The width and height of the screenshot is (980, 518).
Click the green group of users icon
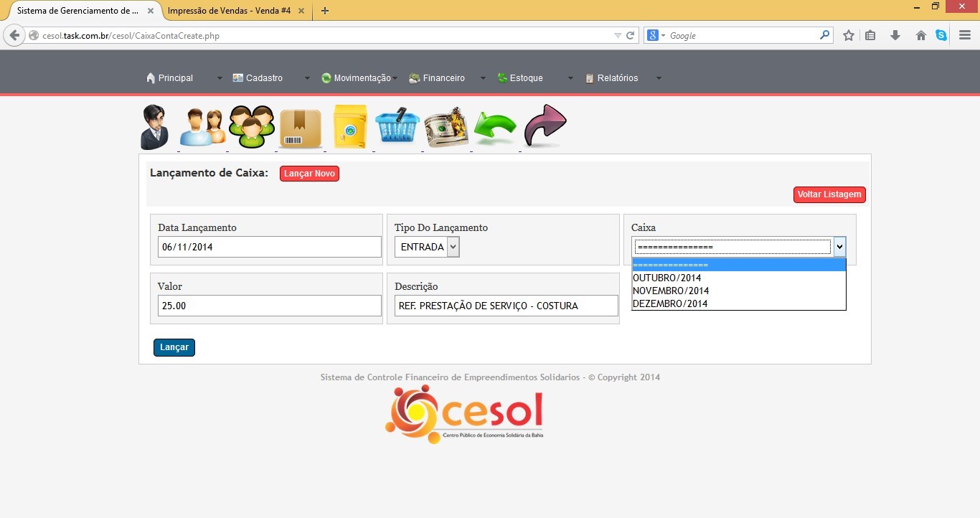(x=252, y=127)
